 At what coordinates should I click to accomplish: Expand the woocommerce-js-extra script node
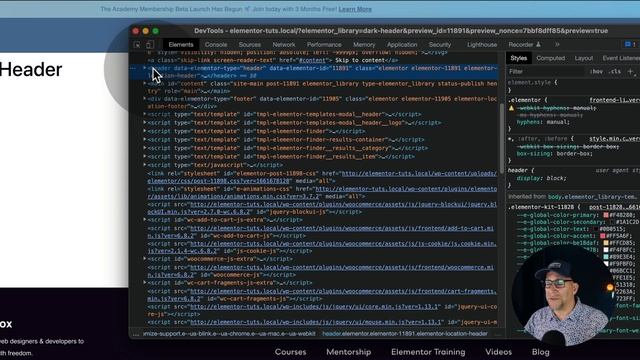(144, 259)
